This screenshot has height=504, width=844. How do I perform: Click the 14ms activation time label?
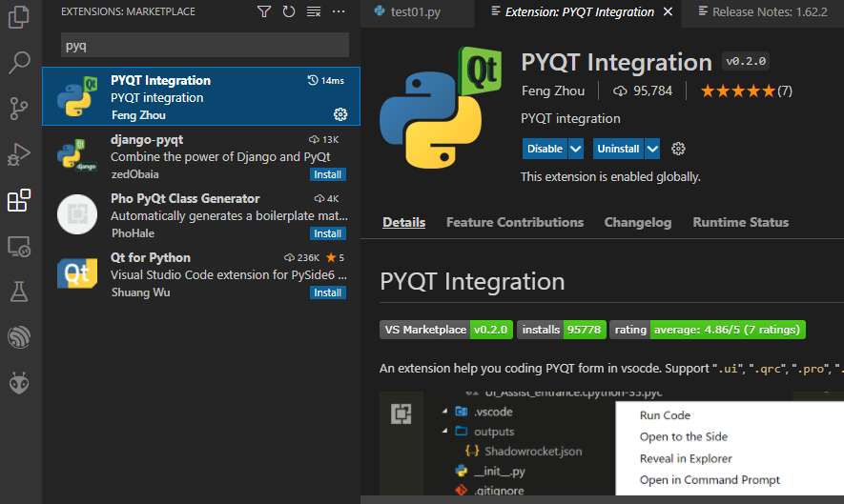point(325,81)
